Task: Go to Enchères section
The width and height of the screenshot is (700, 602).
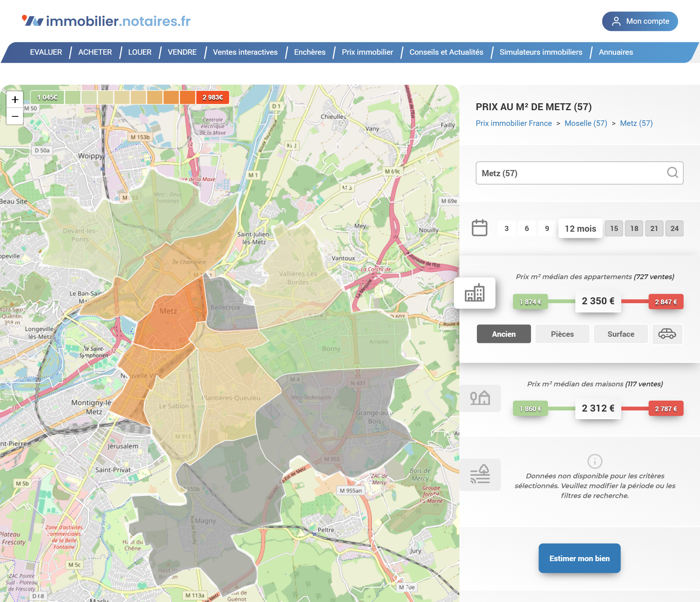Action: point(310,52)
